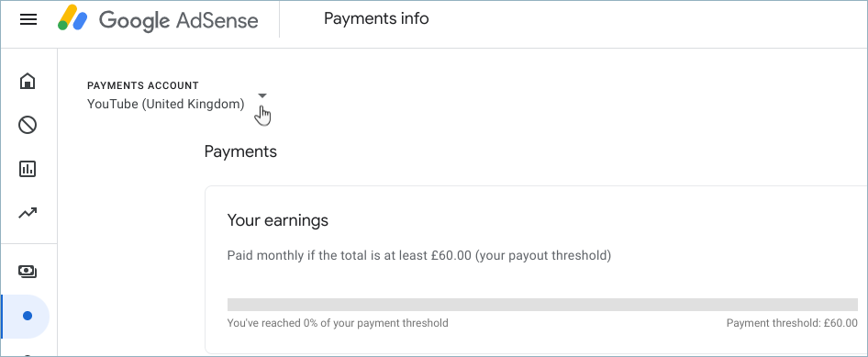The image size is (868, 357).
Task: Expand the Payments Account dropdown arrow
Action: click(x=262, y=95)
